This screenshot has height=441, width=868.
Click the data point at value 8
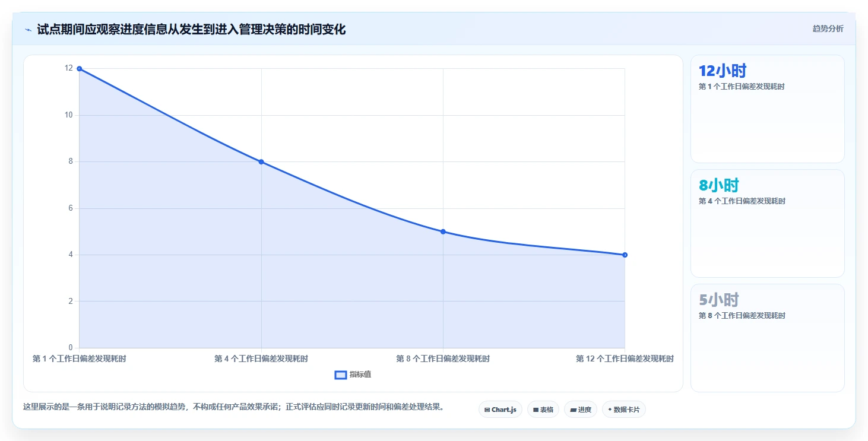[261, 161]
